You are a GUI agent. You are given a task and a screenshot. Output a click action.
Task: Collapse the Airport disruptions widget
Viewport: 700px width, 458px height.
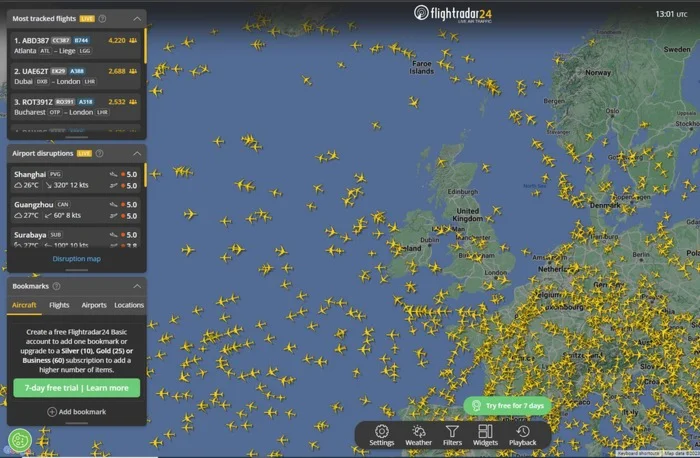click(x=137, y=154)
